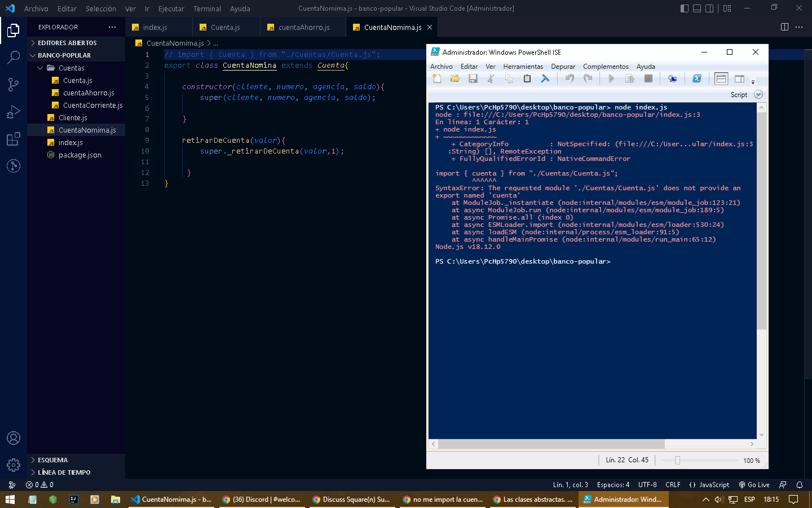Click CRLF end of line selector

click(673, 485)
